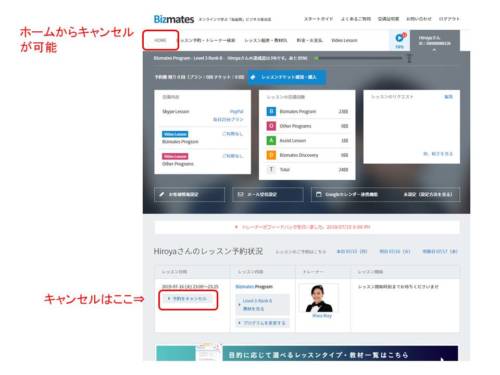
Task: Click the reservation cancel button
Action: [x=188, y=300]
